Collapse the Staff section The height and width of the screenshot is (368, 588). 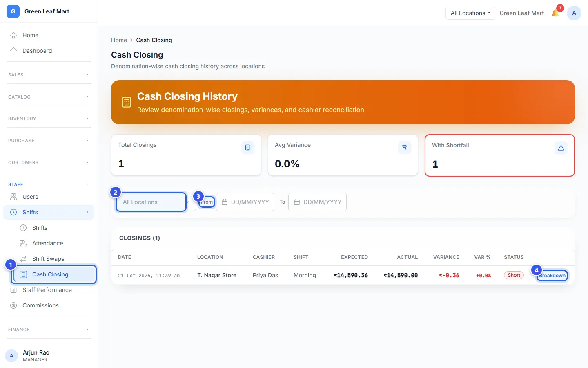(x=49, y=184)
